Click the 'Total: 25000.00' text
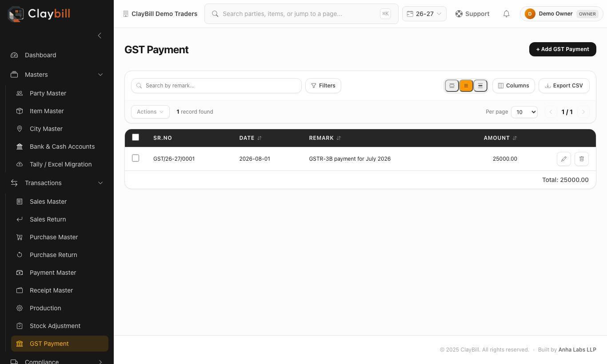Viewport: 607px width, 364px height. click(x=565, y=180)
